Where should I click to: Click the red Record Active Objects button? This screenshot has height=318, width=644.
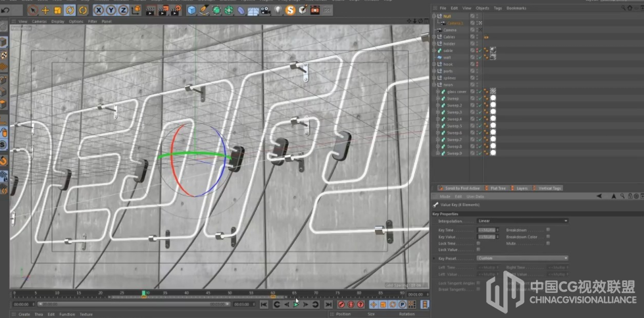point(341,304)
